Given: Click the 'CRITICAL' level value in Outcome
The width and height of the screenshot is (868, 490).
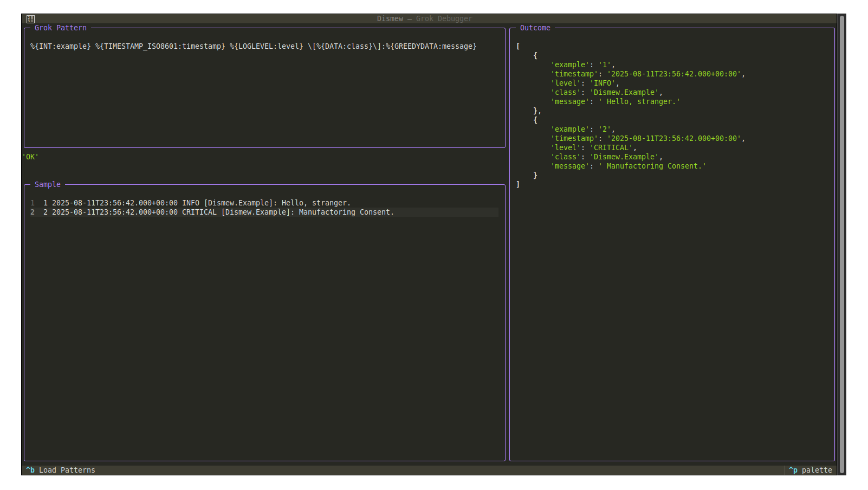Looking at the screenshot, I should click(612, 147).
